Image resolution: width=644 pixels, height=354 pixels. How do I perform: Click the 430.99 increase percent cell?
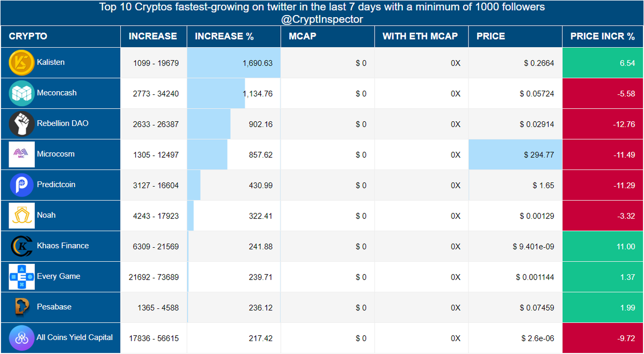234,185
